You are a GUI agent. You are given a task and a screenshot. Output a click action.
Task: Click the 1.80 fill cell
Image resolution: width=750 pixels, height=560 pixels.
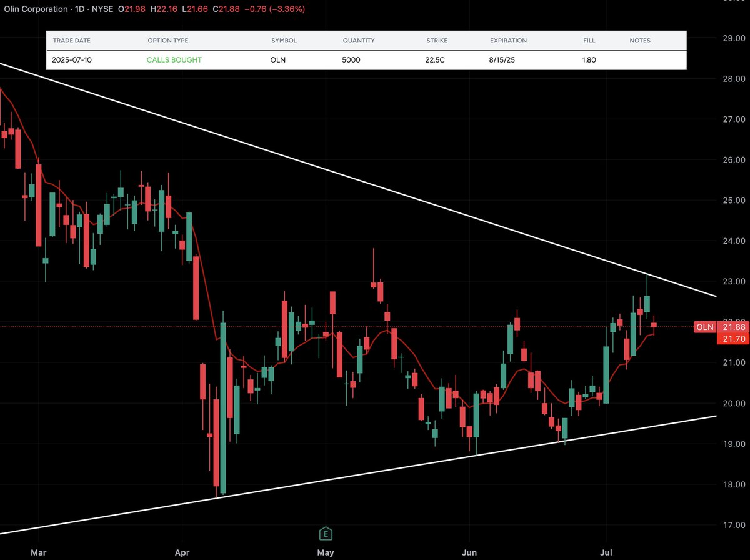(589, 60)
